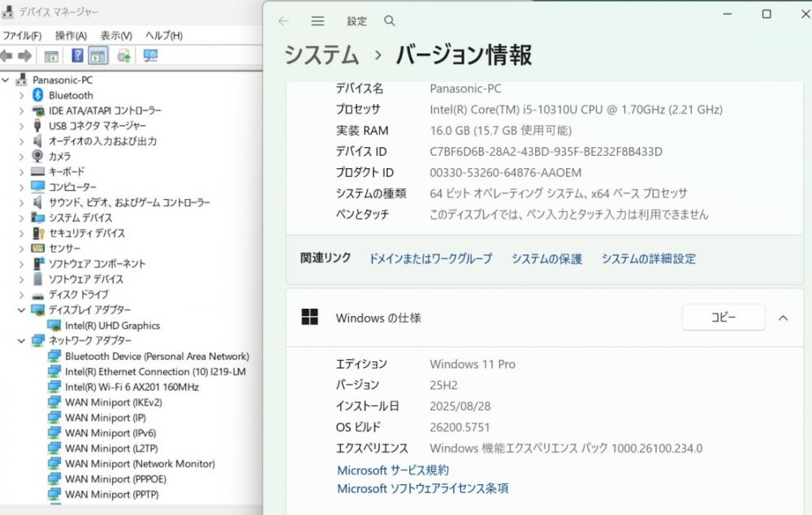Maximize the Settings window
The image size is (812, 515).
(767, 14)
